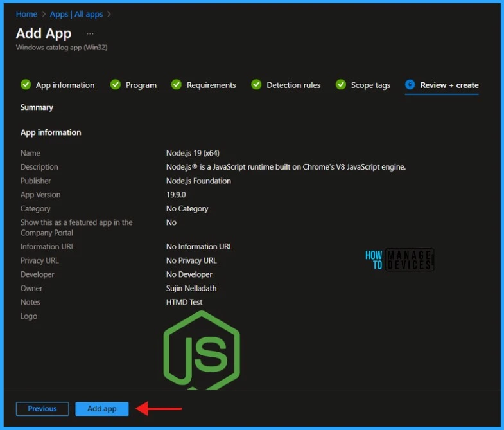The height and width of the screenshot is (430, 504).
Task: Click the green check icon beside Detection rules
Action: point(256,85)
